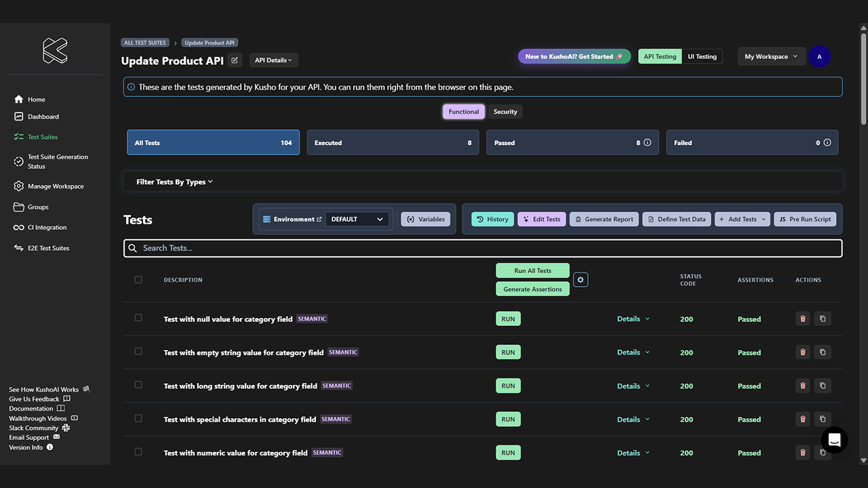Image resolution: width=868 pixels, height=488 pixels.
Task: Switch to the Security tab
Action: click(x=505, y=112)
